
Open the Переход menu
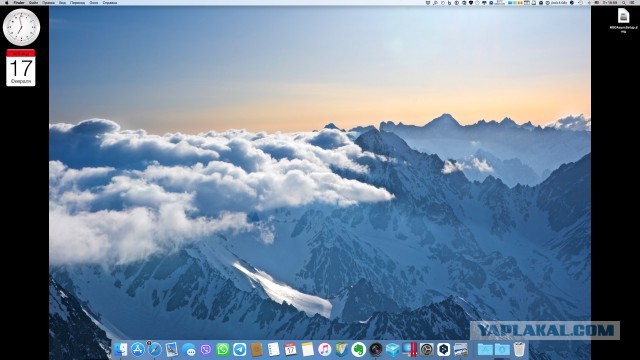click(x=78, y=2)
